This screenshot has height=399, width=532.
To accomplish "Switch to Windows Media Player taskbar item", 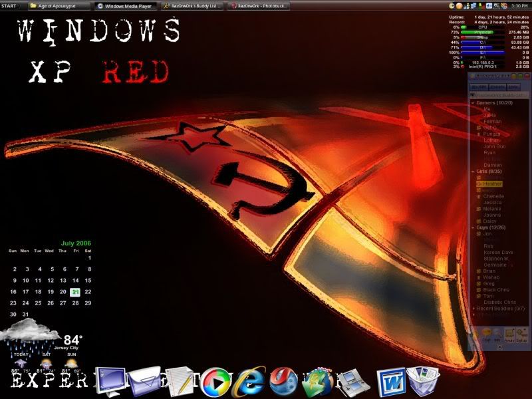I will pyautogui.click(x=125, y=6).
